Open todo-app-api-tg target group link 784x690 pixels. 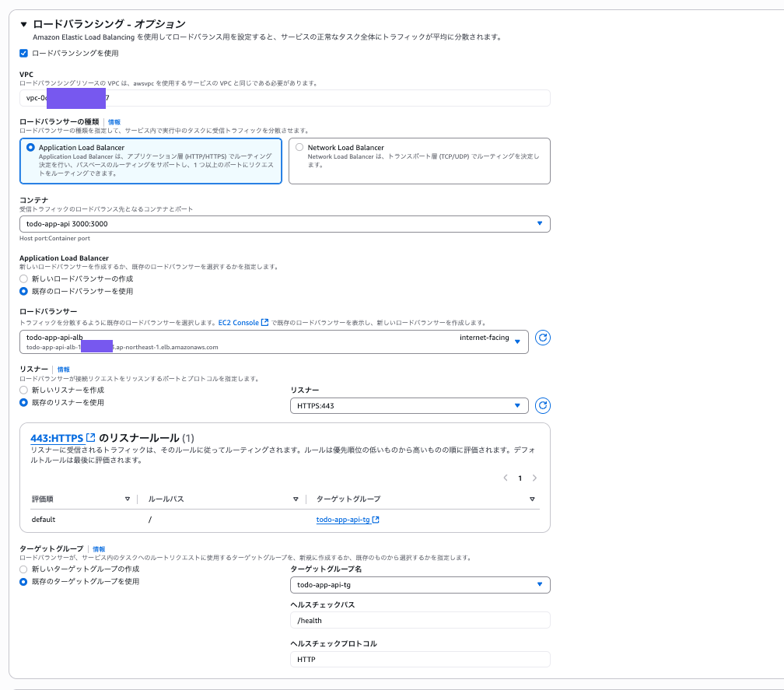coord(348,520)
